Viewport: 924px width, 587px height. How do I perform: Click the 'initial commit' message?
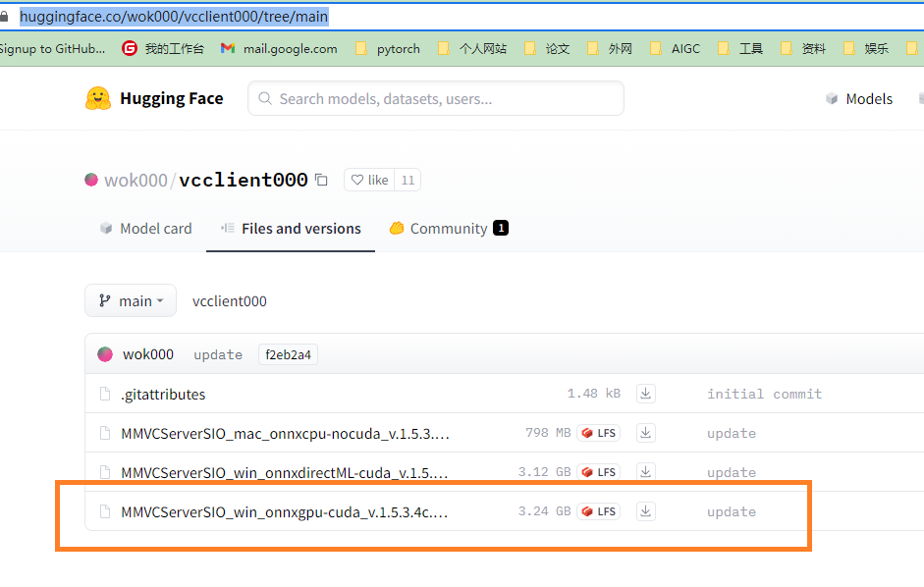point(764,394)
